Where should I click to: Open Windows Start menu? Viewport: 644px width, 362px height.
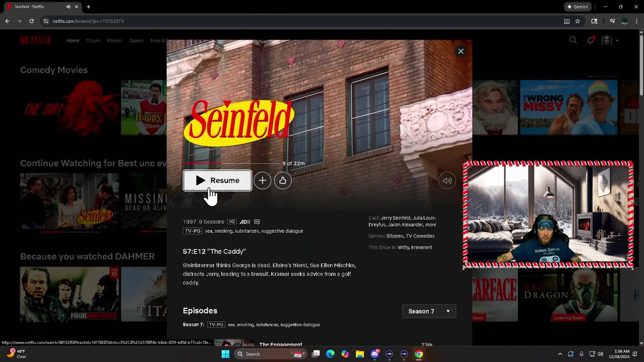225,354
